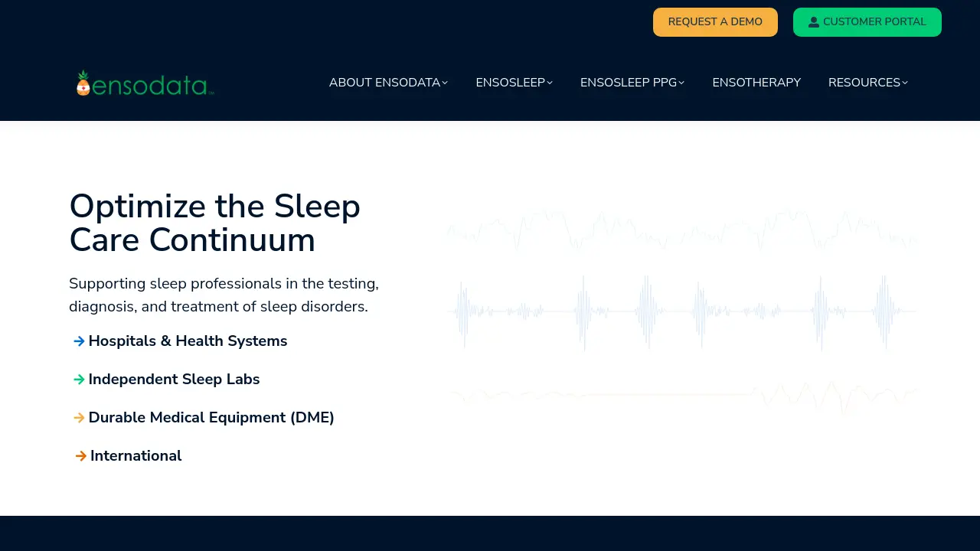The image size is (980, 551).
Task: Click the sleep waveform signal graphic
Action: [x=681, y=312]
